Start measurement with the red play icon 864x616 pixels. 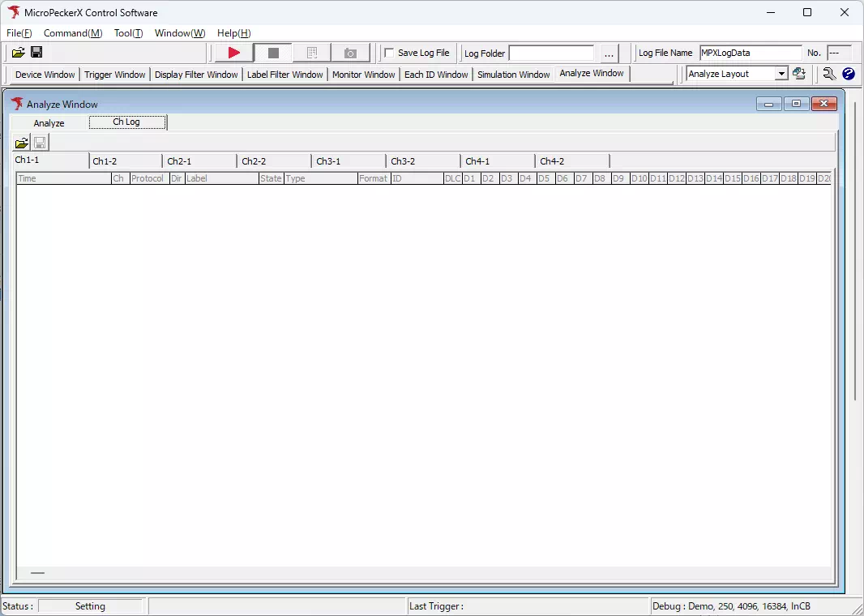pos(233,52)
